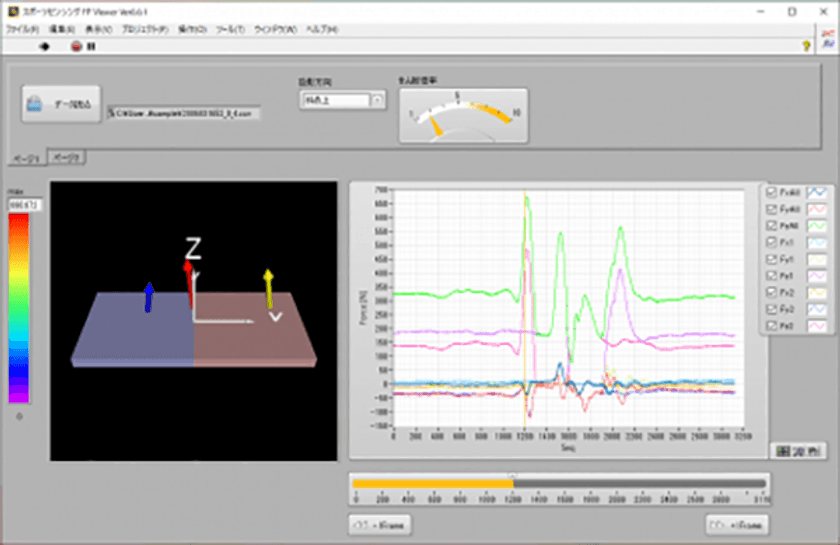Image resolution: width=840 pixels, height=545 pixels.
Task: Click the run arrow icon in toolbar
Action: click(44, 46)
